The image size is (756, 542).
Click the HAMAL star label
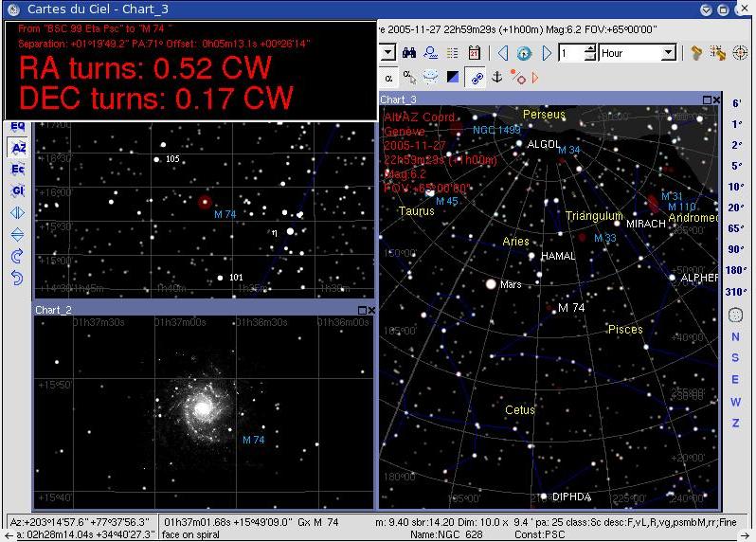click(558, 256)
